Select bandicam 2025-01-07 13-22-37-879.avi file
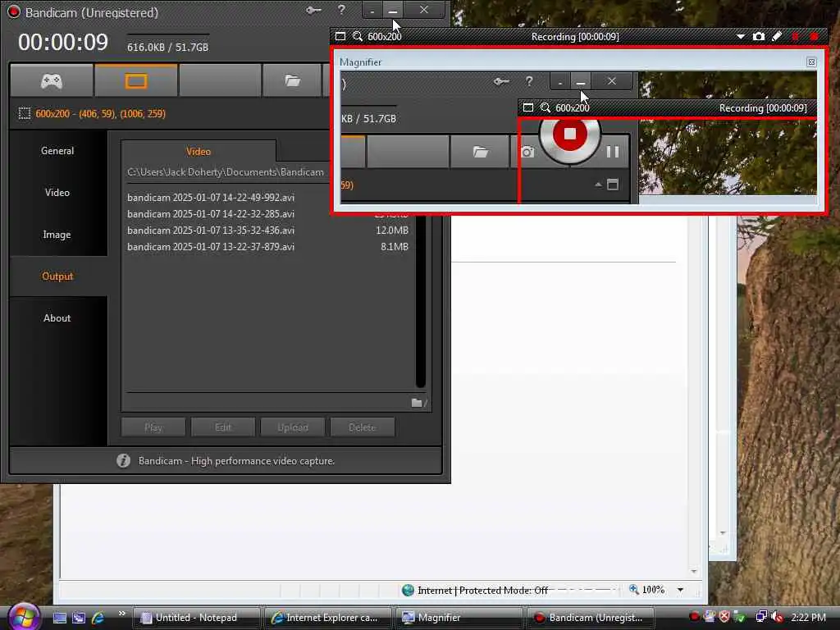This screenshot has width=840, height=630. tap(211, 247)
